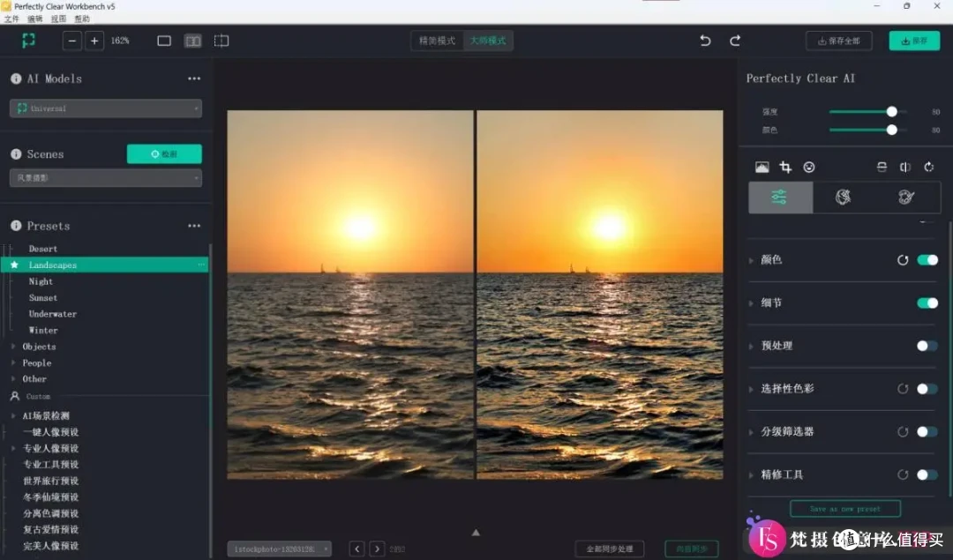Open the 编辑 menu
Viewport: 953px width, 560px height.
coord(34,19)
